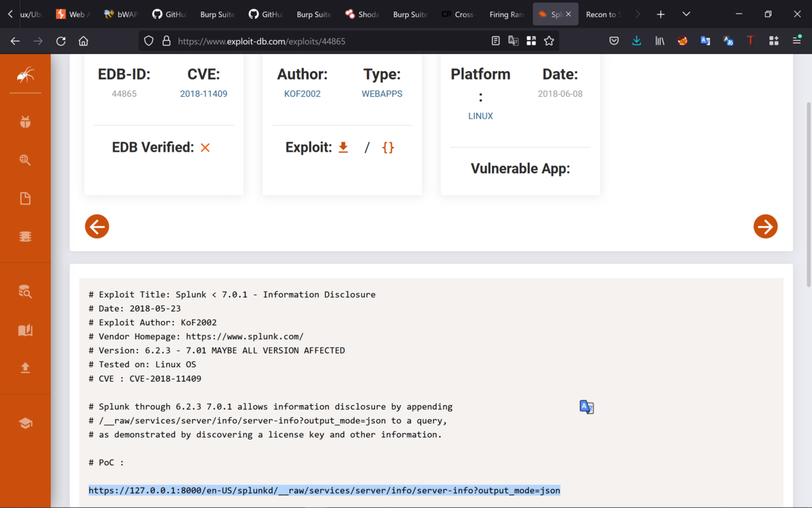Open the Firefox hamburger application menu
This screenshot has height=508, width=812.
click(796, 41)
